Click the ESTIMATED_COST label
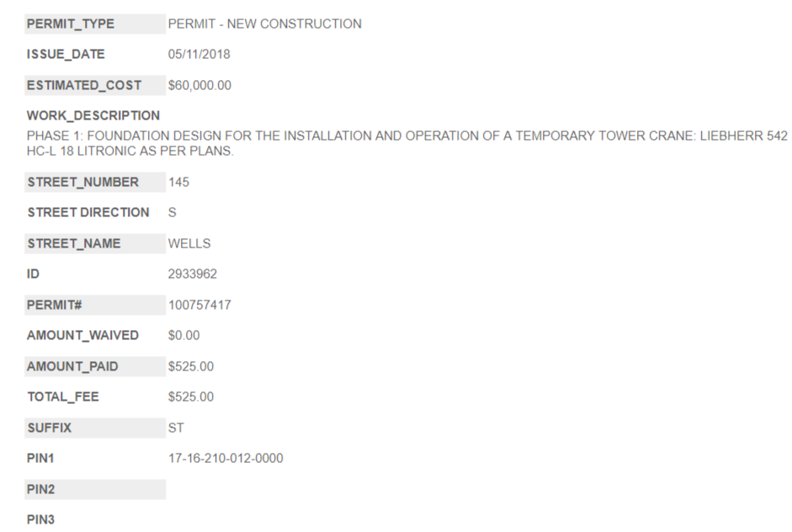 (84, 86)
